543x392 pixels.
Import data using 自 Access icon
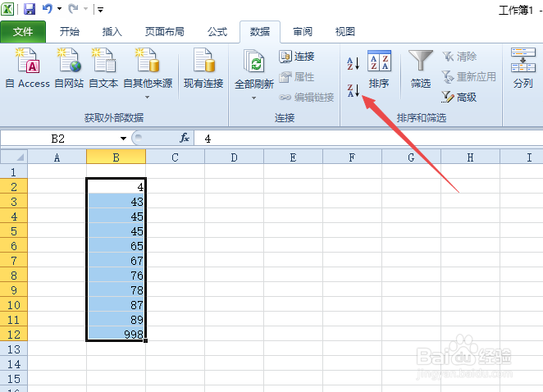pos(28,69)
